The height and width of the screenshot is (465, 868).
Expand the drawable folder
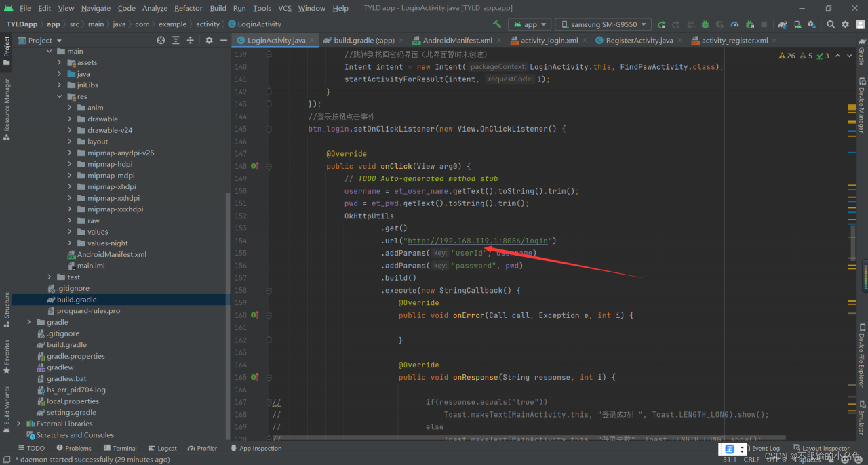click(70, 119)
